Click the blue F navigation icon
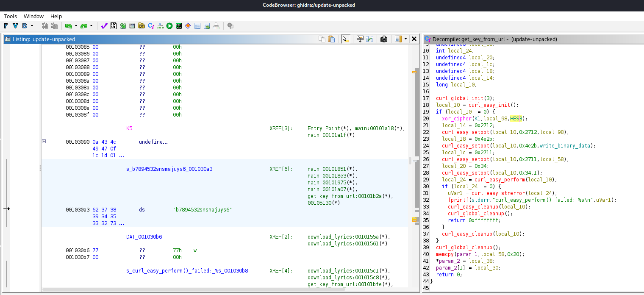 tap(6, 26)
